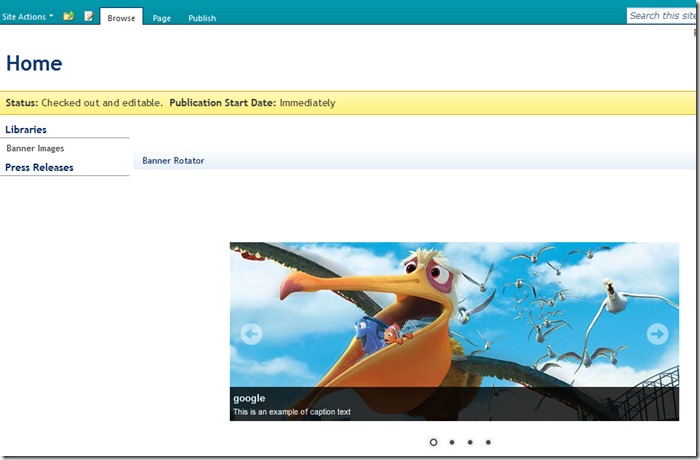Image resolution: width=700 pixels, height=460 pixels.
Task: Click the caption text under google
Action: pyautogui.click(x=292, y=412)
